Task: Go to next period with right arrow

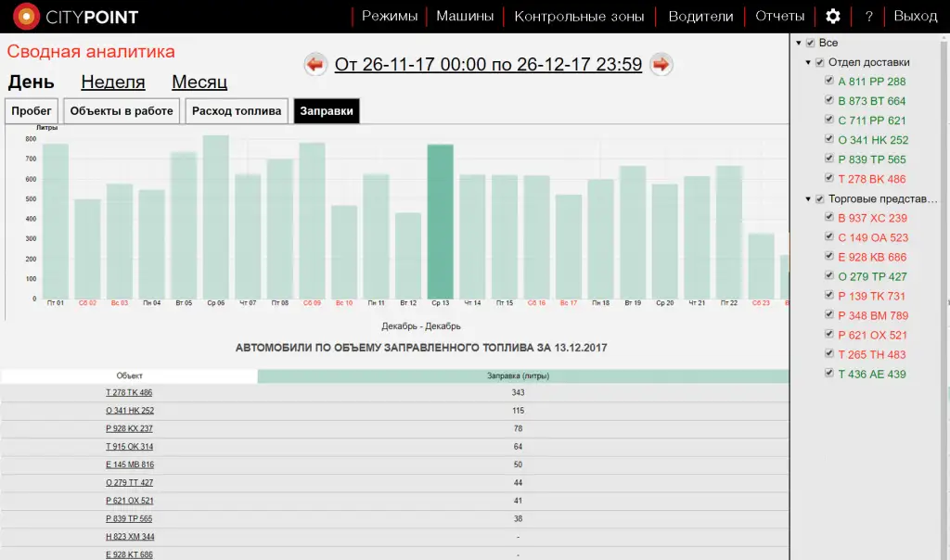Action: coord(661,64)
